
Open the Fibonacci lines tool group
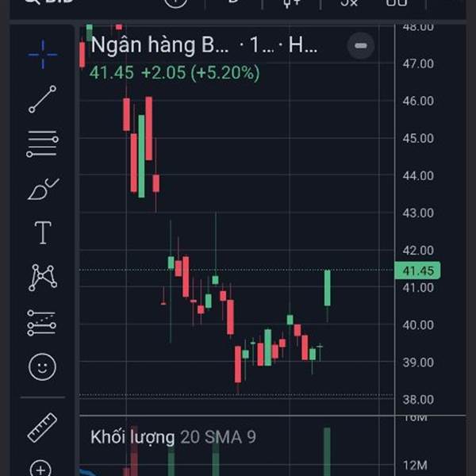click(42, 144)
